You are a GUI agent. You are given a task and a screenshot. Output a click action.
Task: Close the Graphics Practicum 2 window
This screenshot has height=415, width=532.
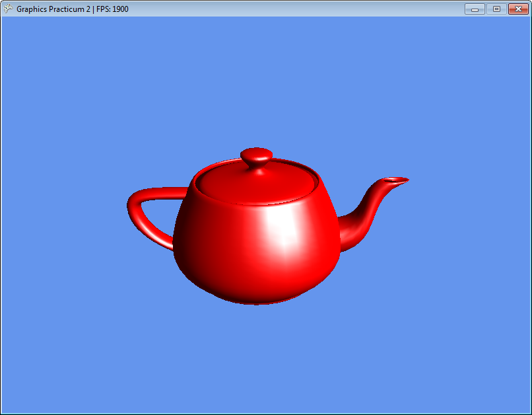[x=518, y=9]
